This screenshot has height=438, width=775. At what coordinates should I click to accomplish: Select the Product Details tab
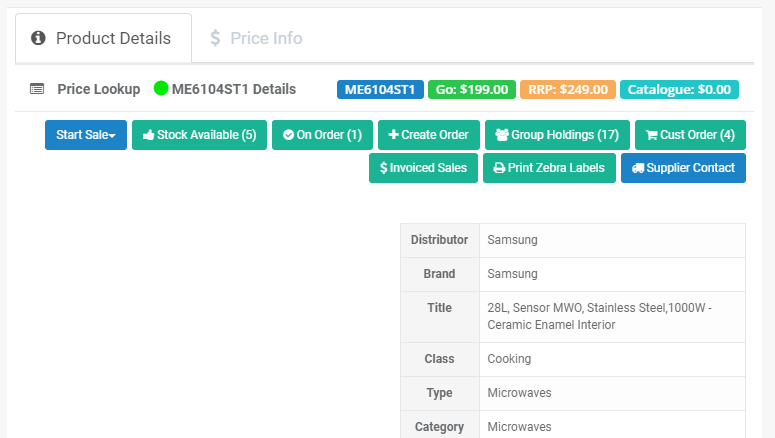tap(102, 38)
